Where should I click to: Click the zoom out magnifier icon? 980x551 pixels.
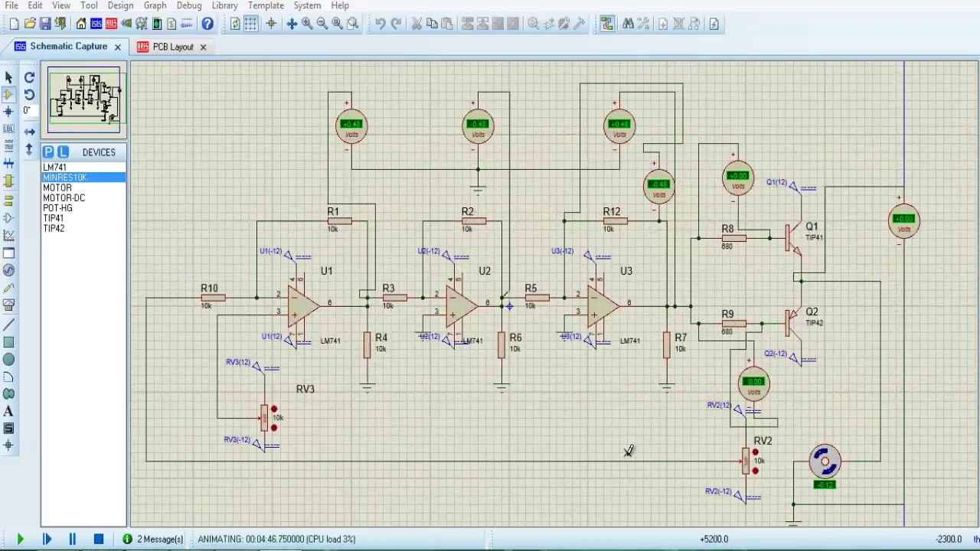(322, 24)
